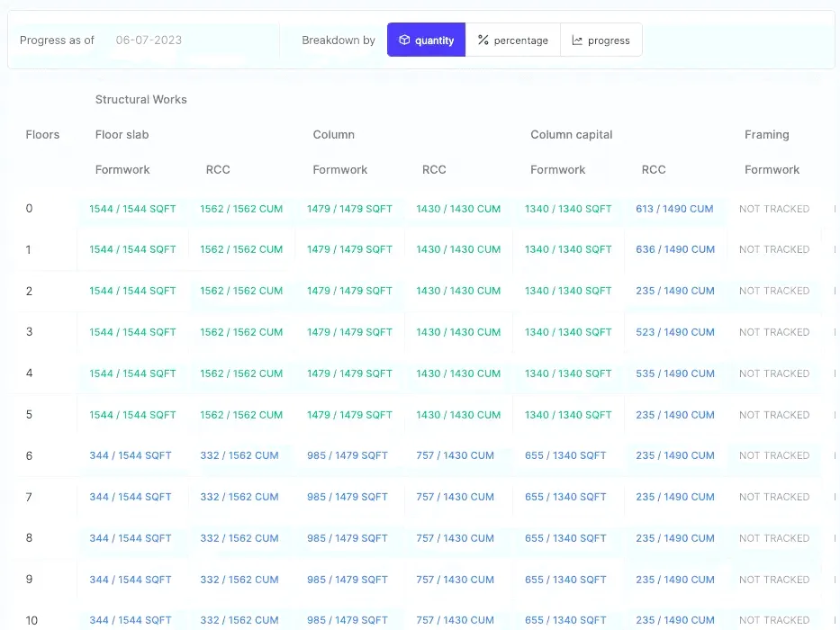Image resolution: width=840 pixels, height=630 pixels.
Task: Open the date field showing 06-07-2023
Action: 149,40
